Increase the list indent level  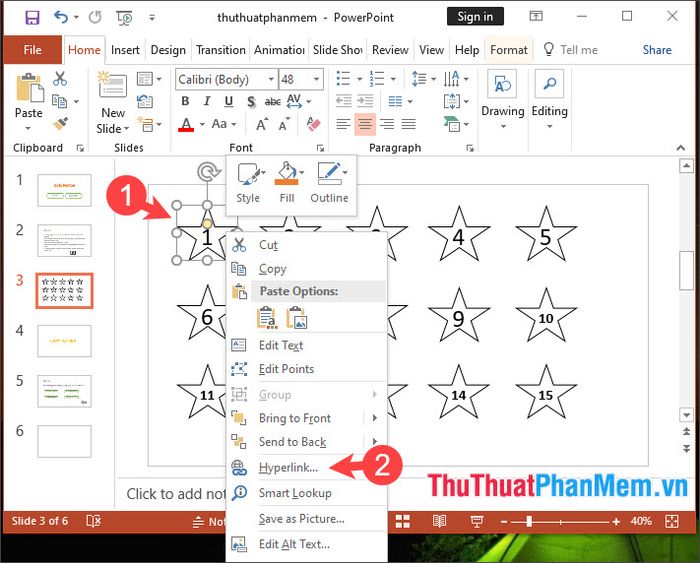pyautogui.click(x=365, y=101)
